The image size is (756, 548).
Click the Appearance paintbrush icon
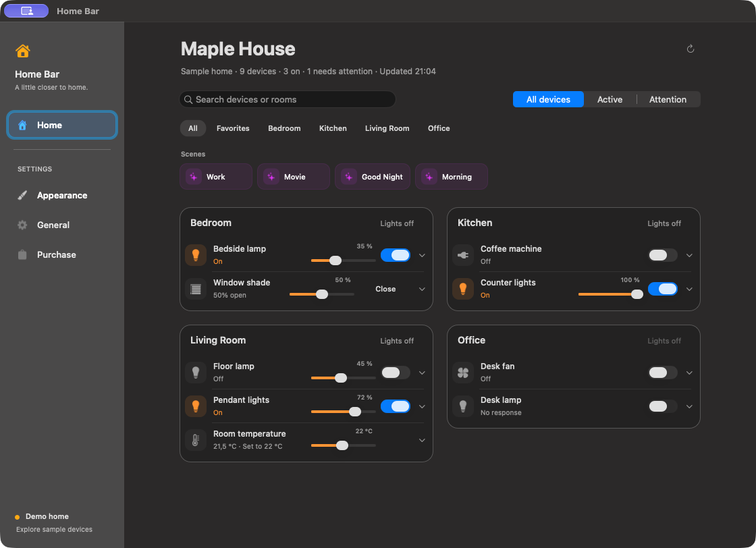click(x=22, y=195)
